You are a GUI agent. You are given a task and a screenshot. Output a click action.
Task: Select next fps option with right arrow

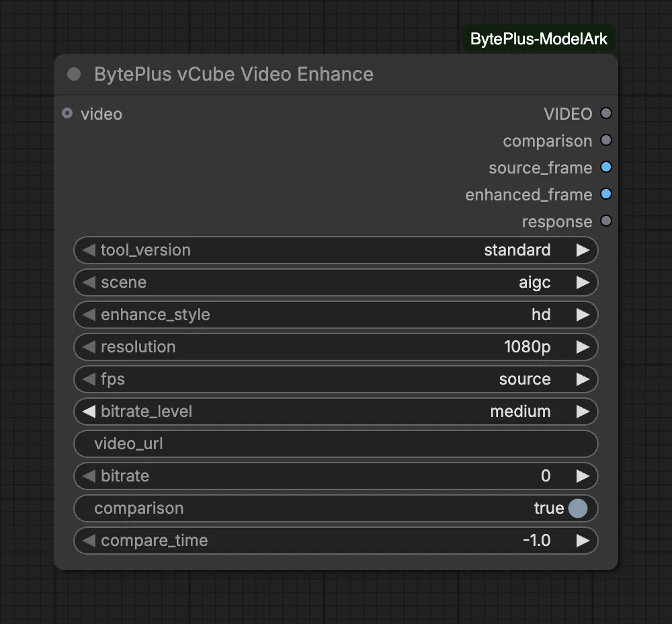(x=583, y=379)
